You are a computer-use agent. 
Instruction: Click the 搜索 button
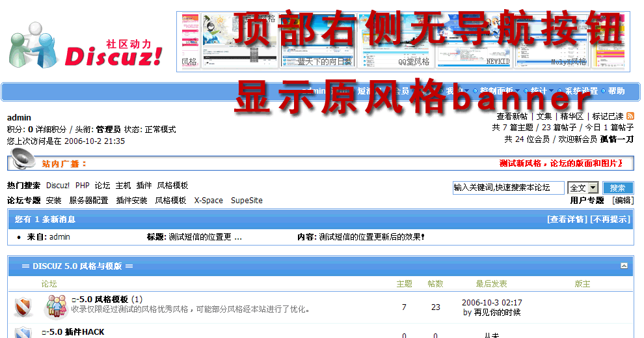point(618,188)
